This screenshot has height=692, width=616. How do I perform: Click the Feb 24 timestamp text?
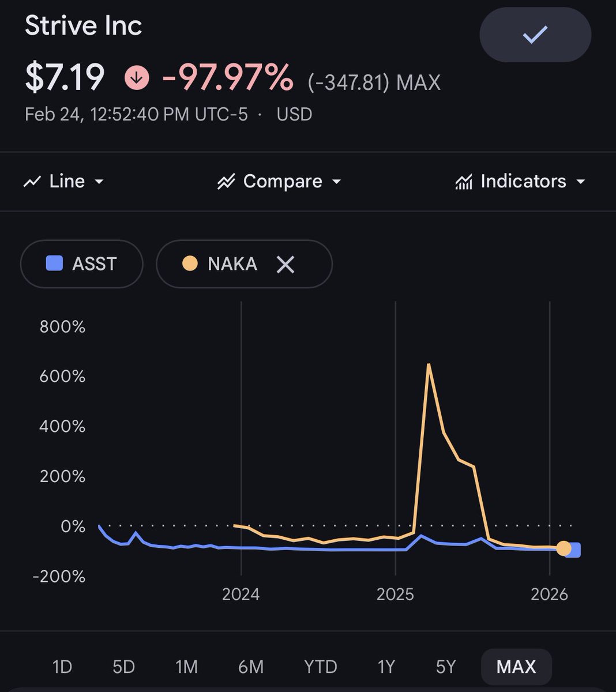pos(136,114)
